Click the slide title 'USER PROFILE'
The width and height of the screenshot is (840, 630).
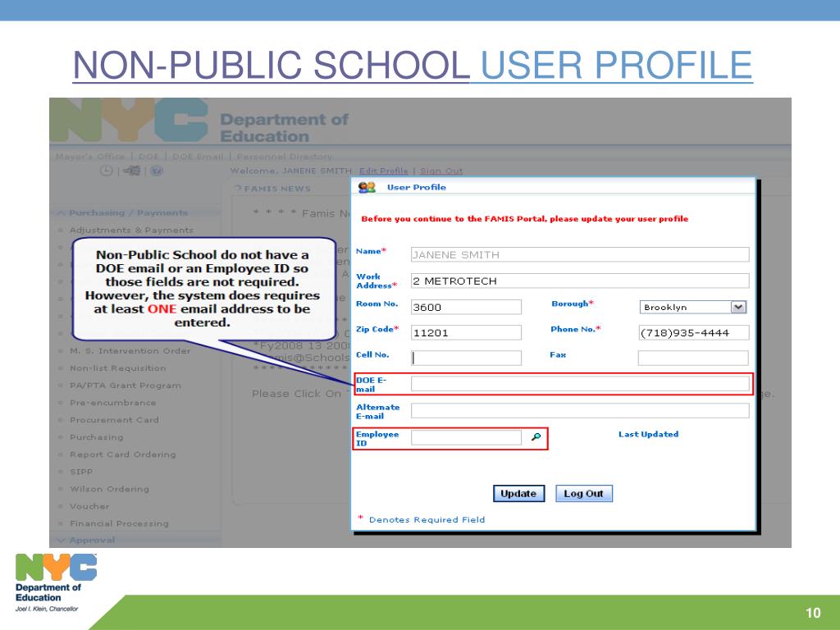pyautogui.click(x=617, y=66)
